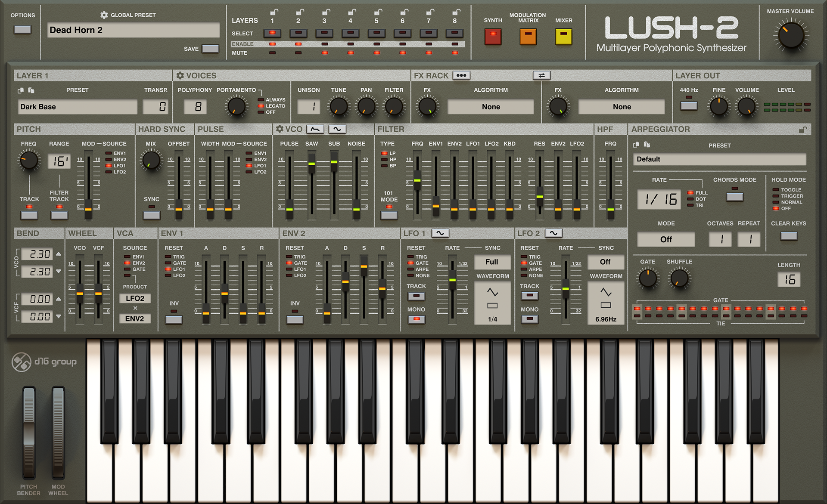The width and height of the screenshot is (827, 504).
Task: Open the VCO gear settings
Action: tap(280, 129)
